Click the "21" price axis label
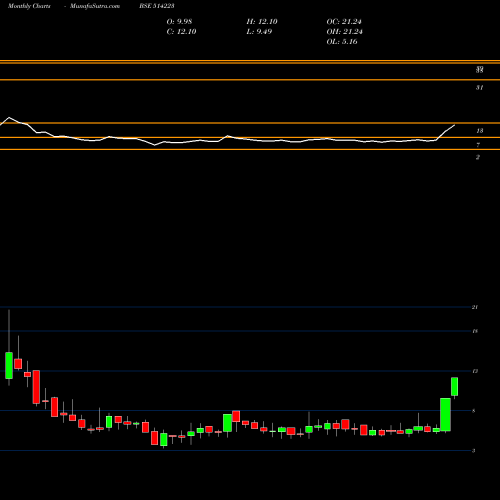The height and width of the screenshot is (500, 500). click(x=475, y=307)
